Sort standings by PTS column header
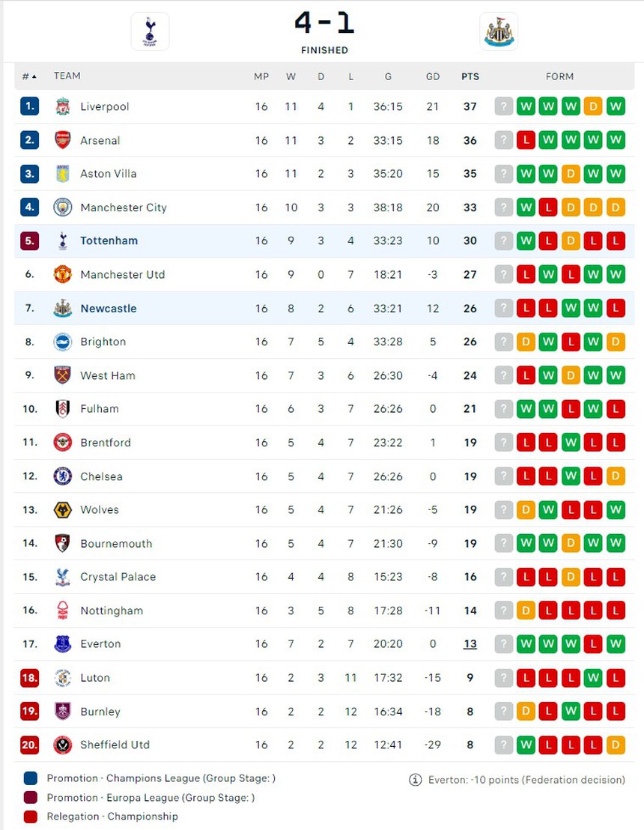 (470, 76)
